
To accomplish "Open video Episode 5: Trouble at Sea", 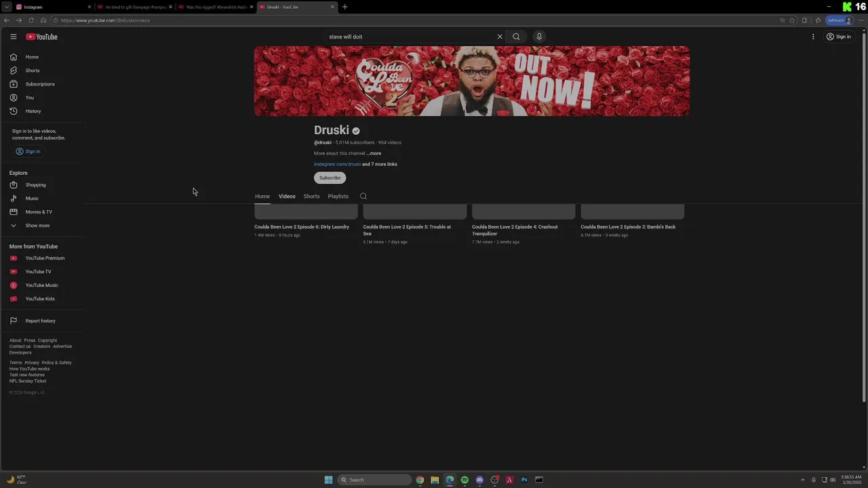I will coord(407,230).
